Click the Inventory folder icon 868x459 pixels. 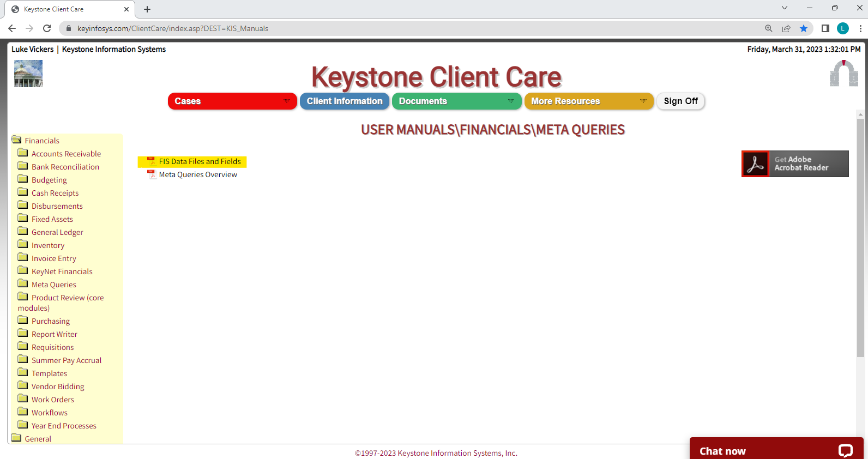pos(23,245)
